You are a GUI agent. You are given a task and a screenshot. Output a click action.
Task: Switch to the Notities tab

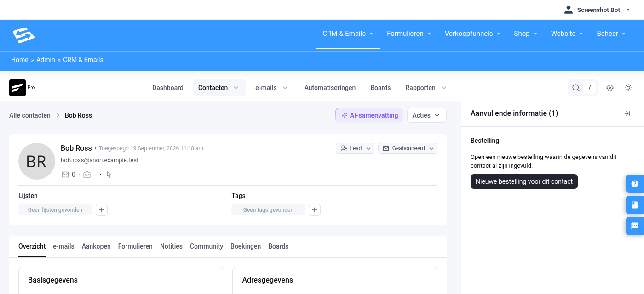tap(171, 246)
